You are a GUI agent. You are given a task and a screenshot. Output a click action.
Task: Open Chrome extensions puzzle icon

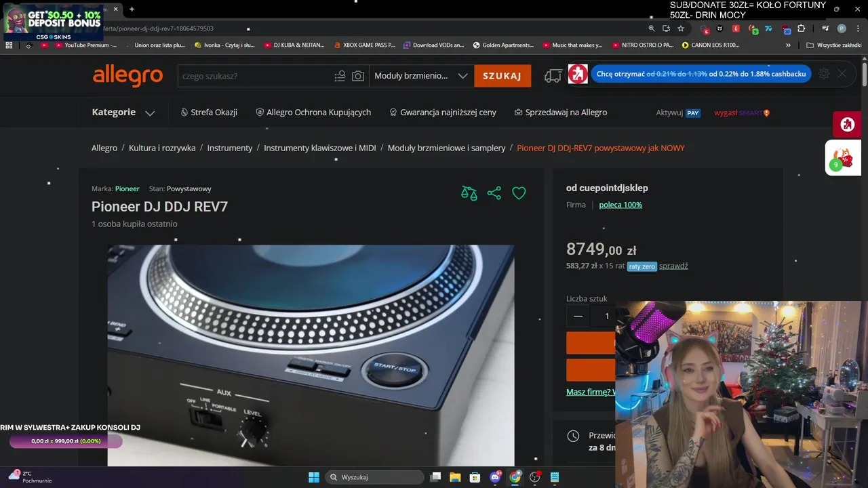[802, 28]
